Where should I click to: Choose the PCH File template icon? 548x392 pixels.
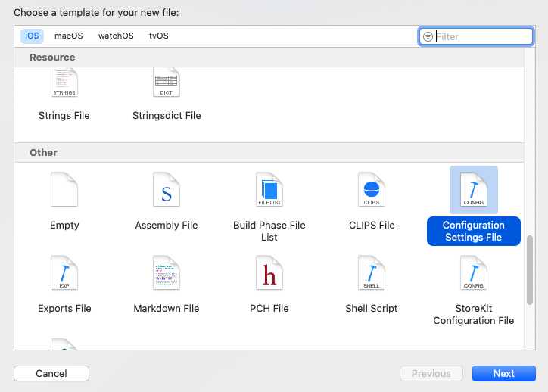tap(269, 273)
